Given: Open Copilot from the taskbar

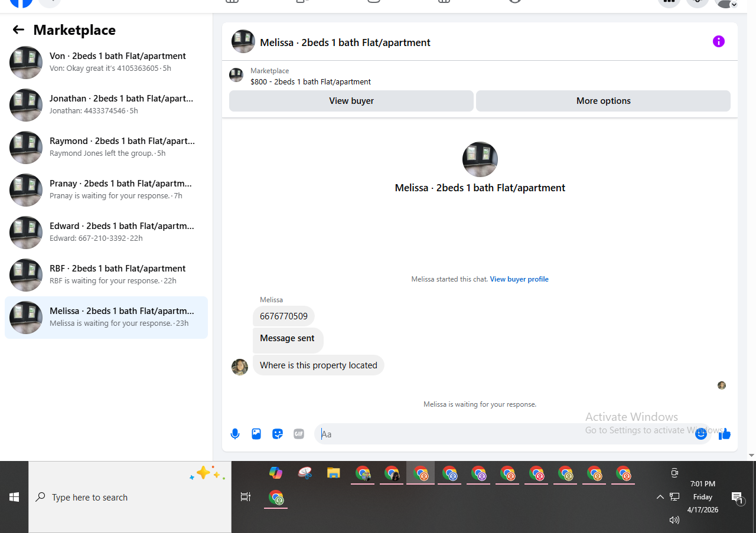Looking at the screenshot, I should 276,473.
